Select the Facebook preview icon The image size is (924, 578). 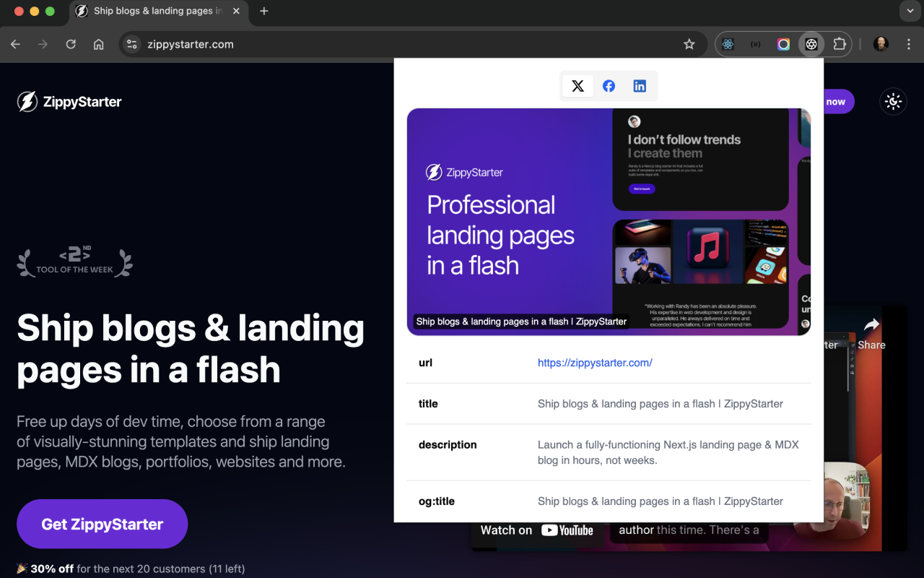(609, 86)
